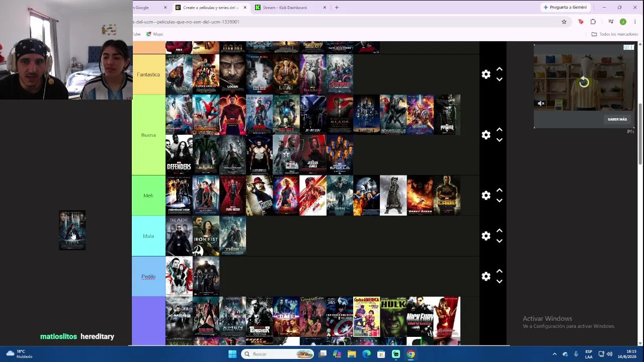
Task: Move Pedillo tier down with arrow
Action: pyautogui.click(x=499, y=282)
